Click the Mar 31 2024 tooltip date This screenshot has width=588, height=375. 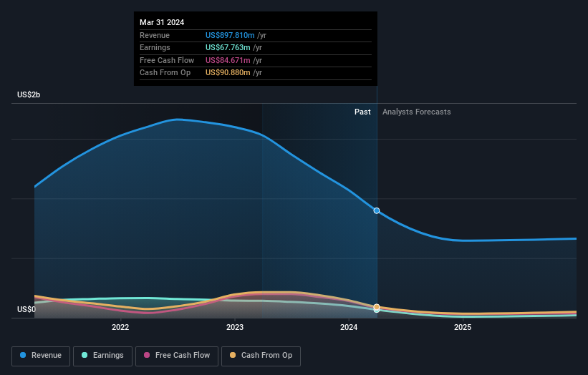[x=162, y=22]
